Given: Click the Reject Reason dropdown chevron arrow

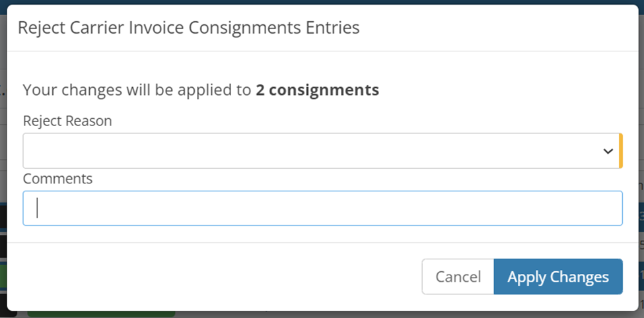Looking at the screenshot, I should point(608,151).
